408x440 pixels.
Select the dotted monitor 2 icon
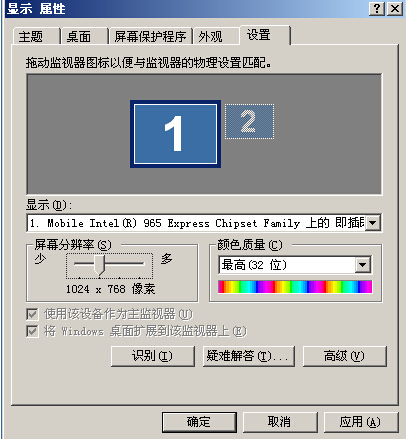[x=249, y=122]
